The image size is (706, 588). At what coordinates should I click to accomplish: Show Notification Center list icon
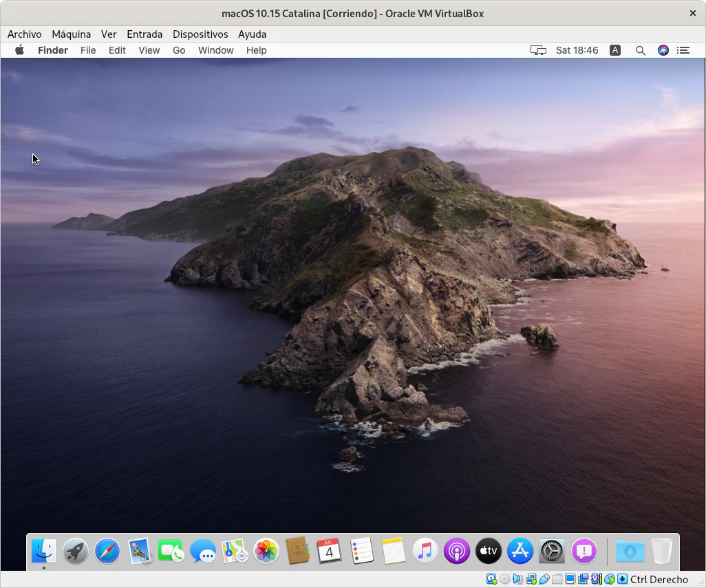pyautogui.click(x=683, y=50)
